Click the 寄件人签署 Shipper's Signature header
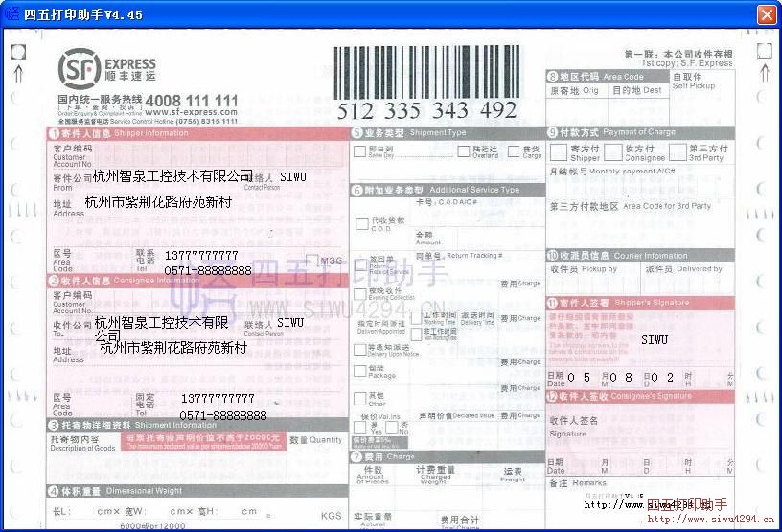782x532 pixels. [640, 303]
